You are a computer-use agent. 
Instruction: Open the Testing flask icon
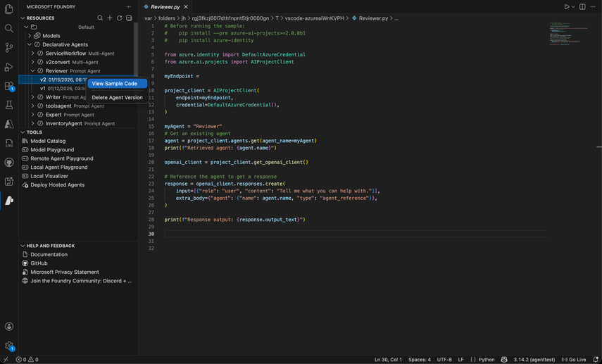pos(9,105)
